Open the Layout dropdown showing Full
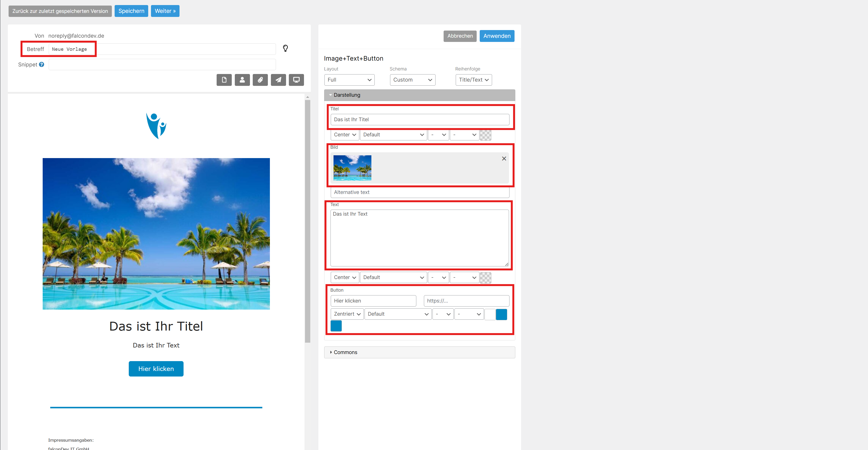Image resolution: width=868 pixels, height=450 pixels. 349,80
